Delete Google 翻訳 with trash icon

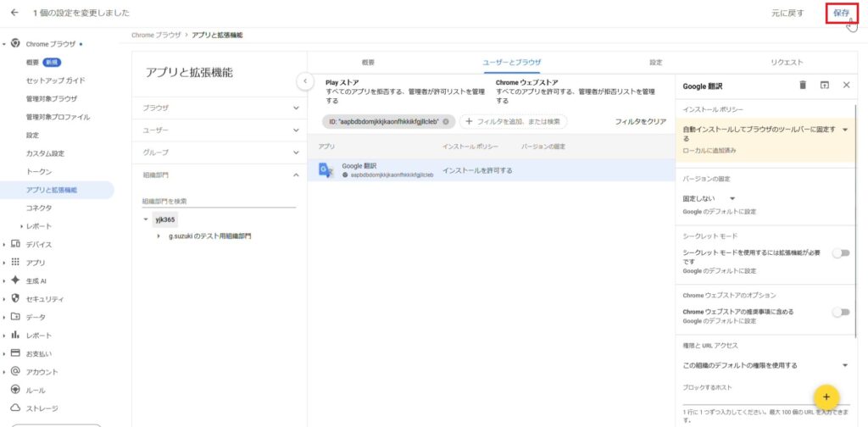[x=803, y=85]
